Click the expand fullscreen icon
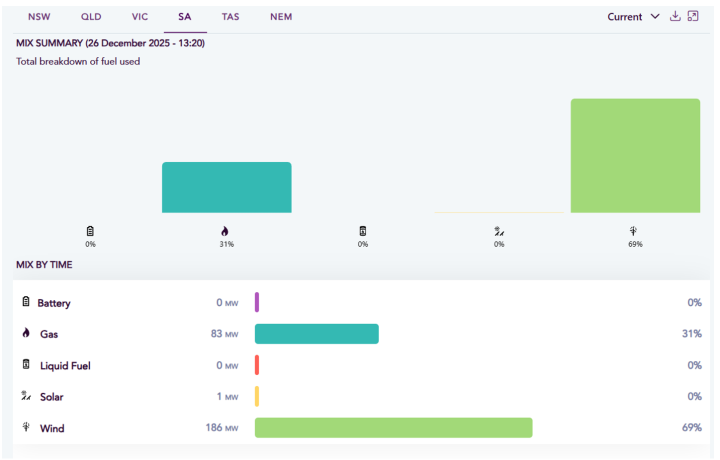 pyautogui.click(x=693, y=16)
